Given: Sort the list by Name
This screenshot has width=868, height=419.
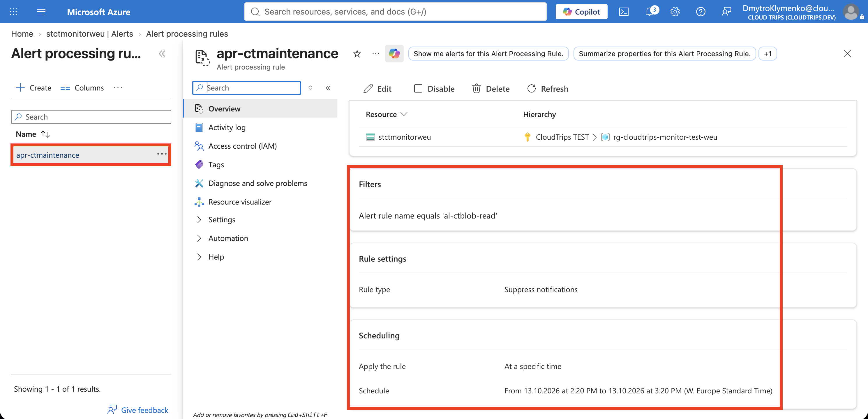Looking at the screenshot, I should pyautogui.click(x=33, y=134).
